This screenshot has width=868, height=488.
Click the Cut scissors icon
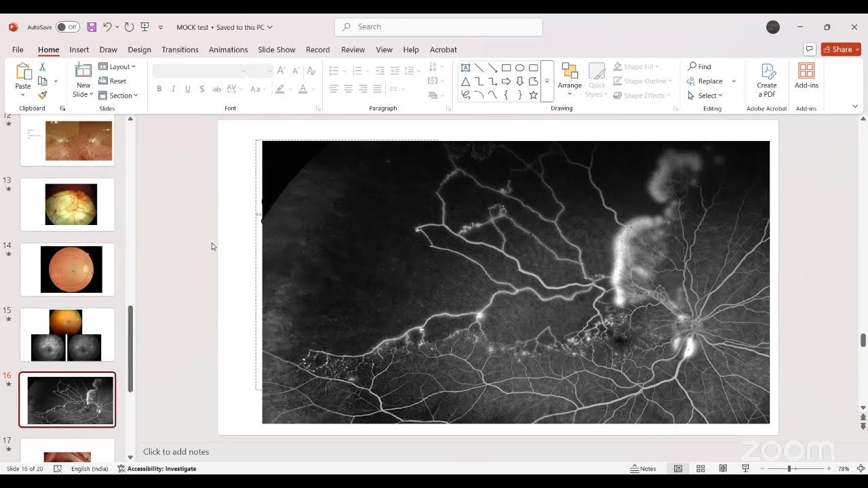coord(42,67)
